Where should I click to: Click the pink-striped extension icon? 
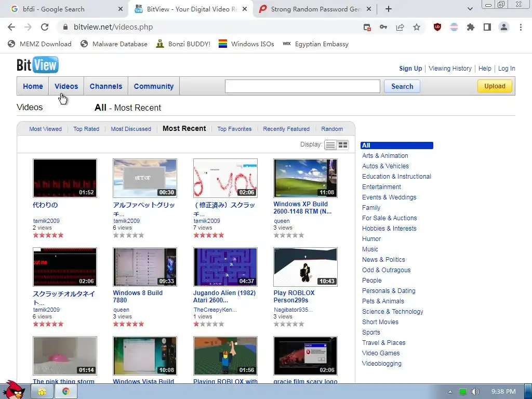(x=454, y=27)
